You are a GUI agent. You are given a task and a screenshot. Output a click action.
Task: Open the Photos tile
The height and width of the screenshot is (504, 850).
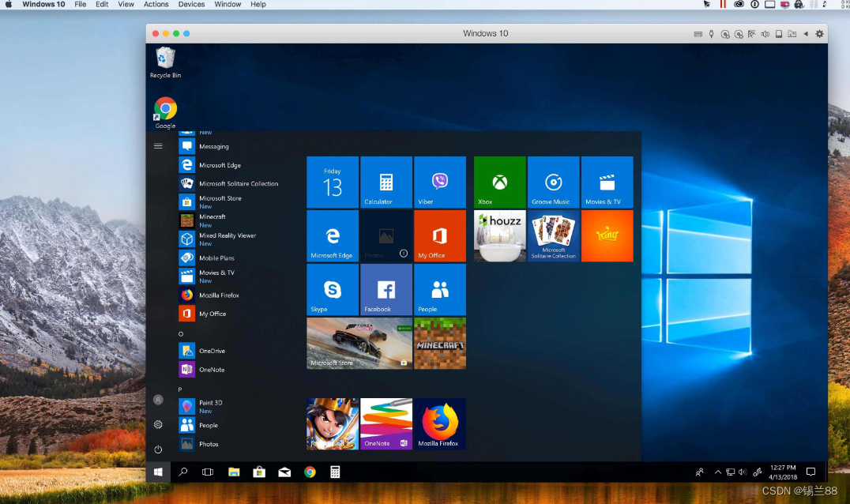point(386,235)
